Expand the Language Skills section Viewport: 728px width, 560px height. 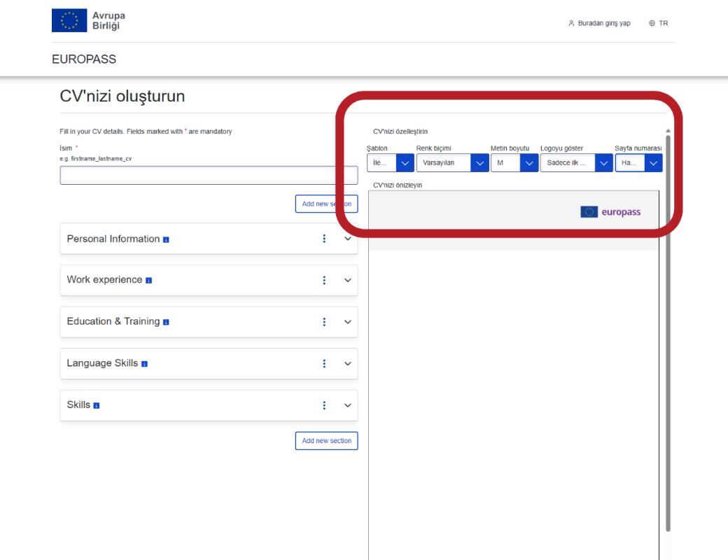pyautogui.click(x=346, y=364)
